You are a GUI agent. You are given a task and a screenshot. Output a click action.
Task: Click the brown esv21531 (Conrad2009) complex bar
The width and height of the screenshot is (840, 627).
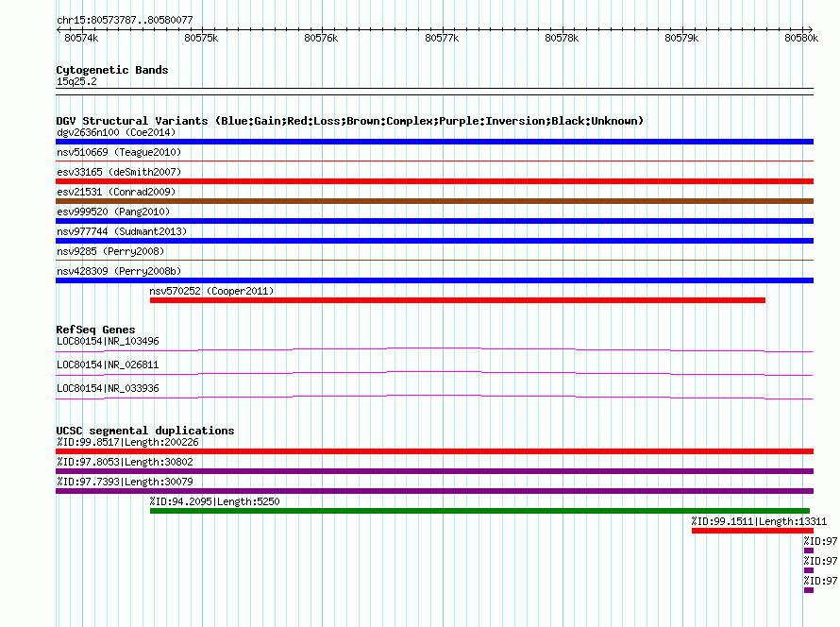coord(434,201)
